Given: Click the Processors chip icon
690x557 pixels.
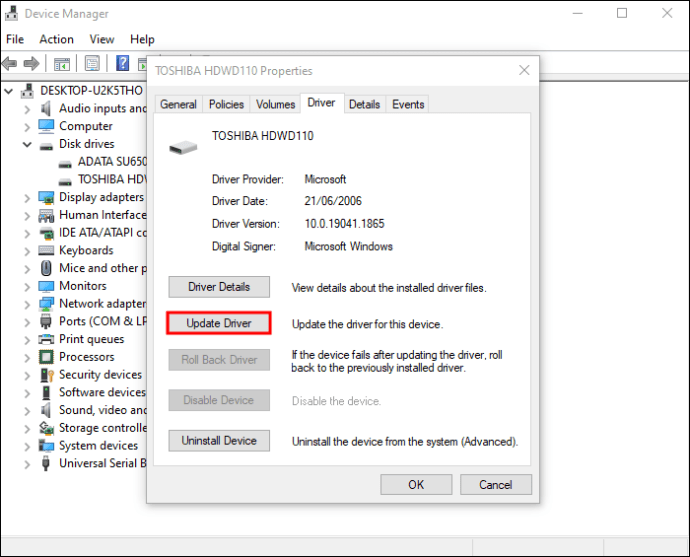Looking at the screenshot, I should pyautogui.click(x=46, y=357).
